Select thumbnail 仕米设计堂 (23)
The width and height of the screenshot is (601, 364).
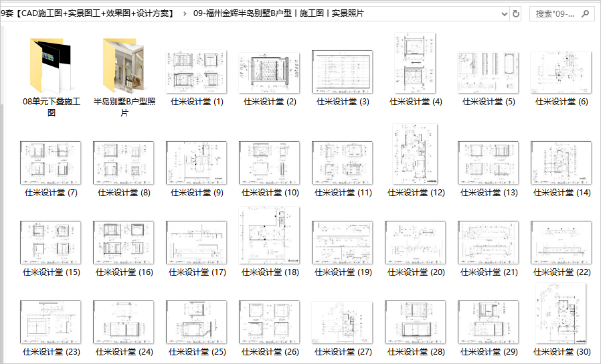click(51, 323)
